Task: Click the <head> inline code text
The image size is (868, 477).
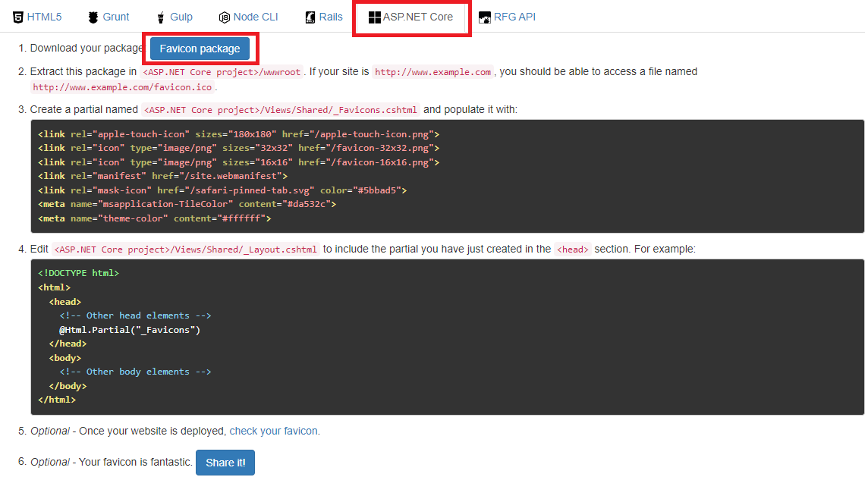Action: pyautogui.click(x=573, y=249)
